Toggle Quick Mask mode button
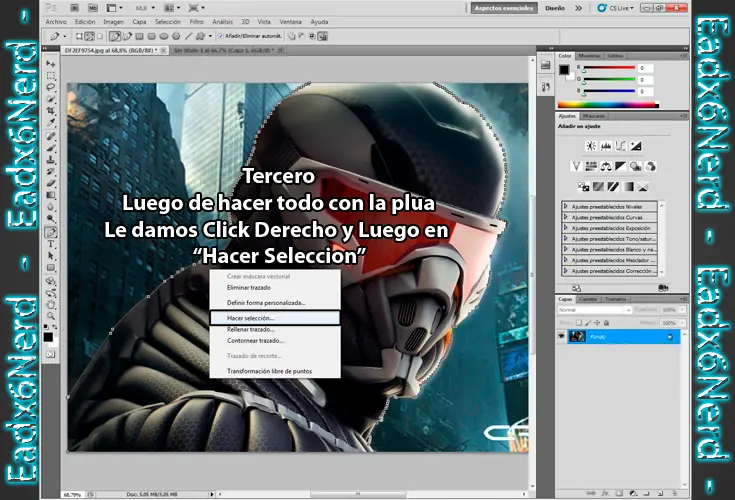The width and height of the screenshot is (735, 500). click(51, 354)
